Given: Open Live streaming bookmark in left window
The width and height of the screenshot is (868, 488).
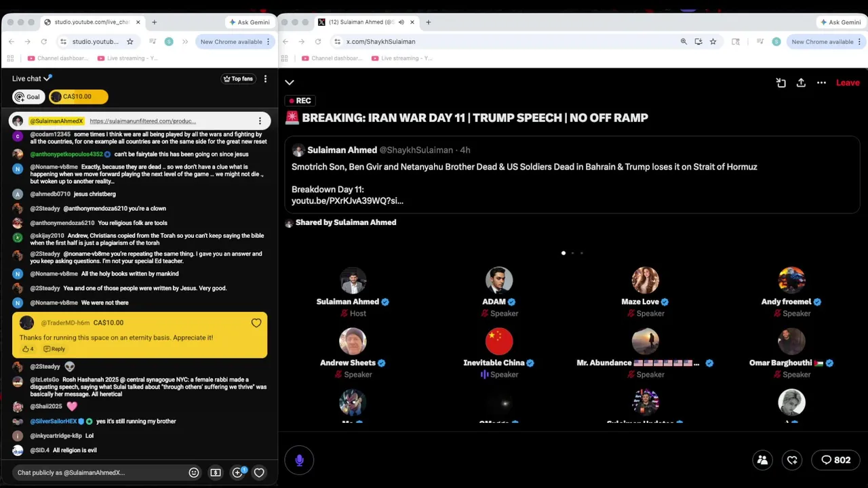Looking at the screenshot, I should click(x=128, y=58).
